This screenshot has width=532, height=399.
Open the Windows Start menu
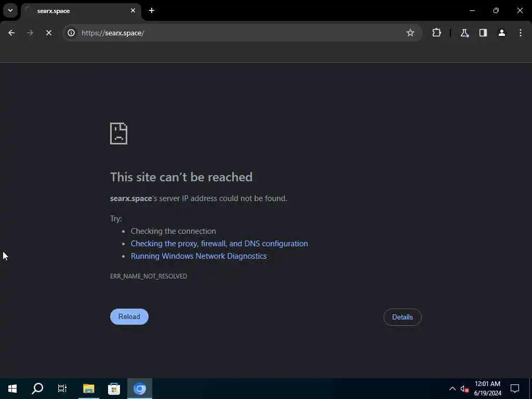[12, 389]
